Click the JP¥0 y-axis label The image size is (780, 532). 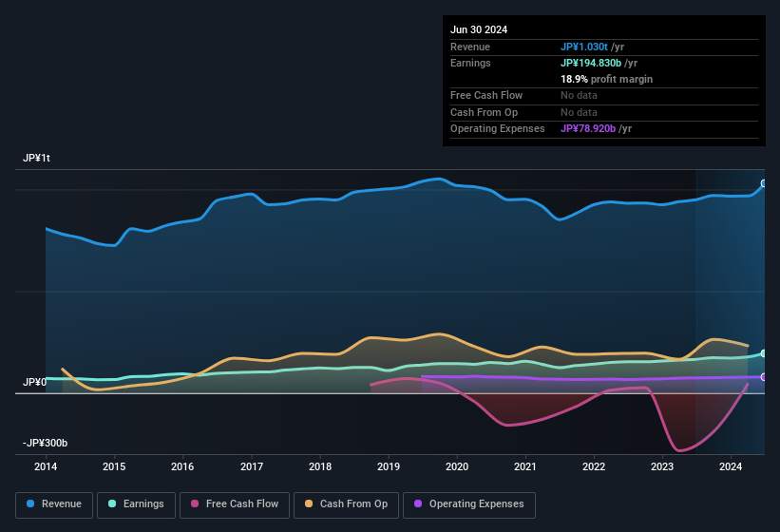tap(35, 382)
